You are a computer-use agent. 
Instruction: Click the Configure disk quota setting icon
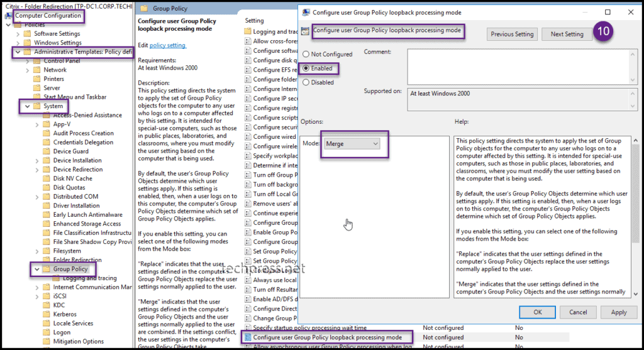point(248,60)
